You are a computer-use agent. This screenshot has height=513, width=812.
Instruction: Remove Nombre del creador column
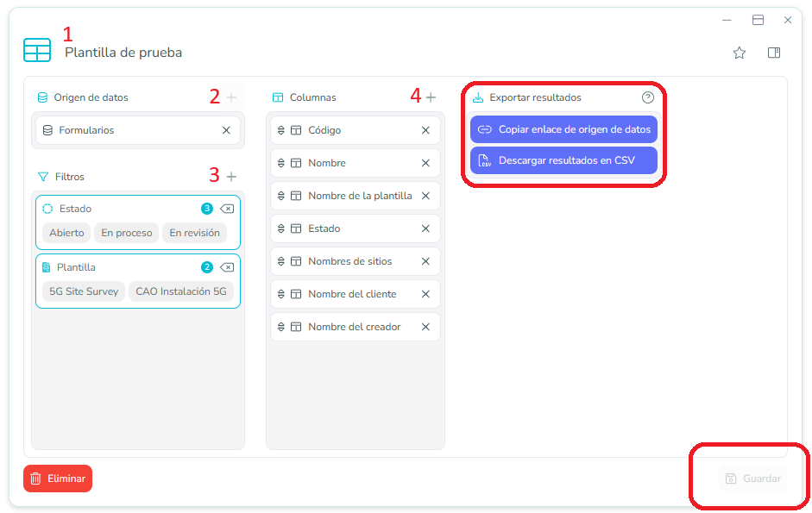tap(425, 327)
